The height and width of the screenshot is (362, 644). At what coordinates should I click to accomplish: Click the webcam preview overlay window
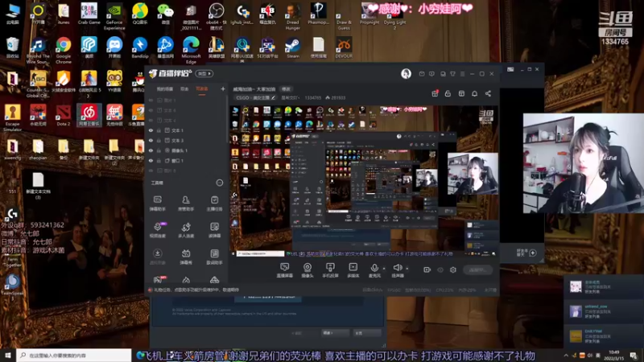click(x=583, y=163)
